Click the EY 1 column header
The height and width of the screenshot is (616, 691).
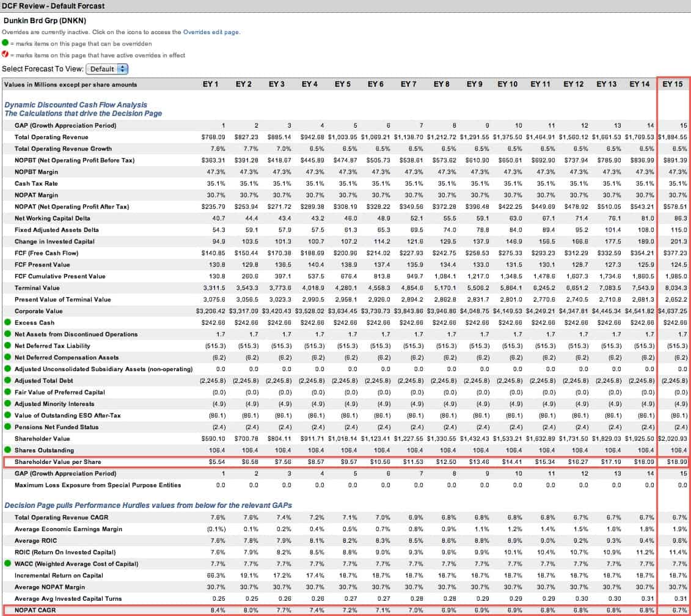click(x=210, y=84)
